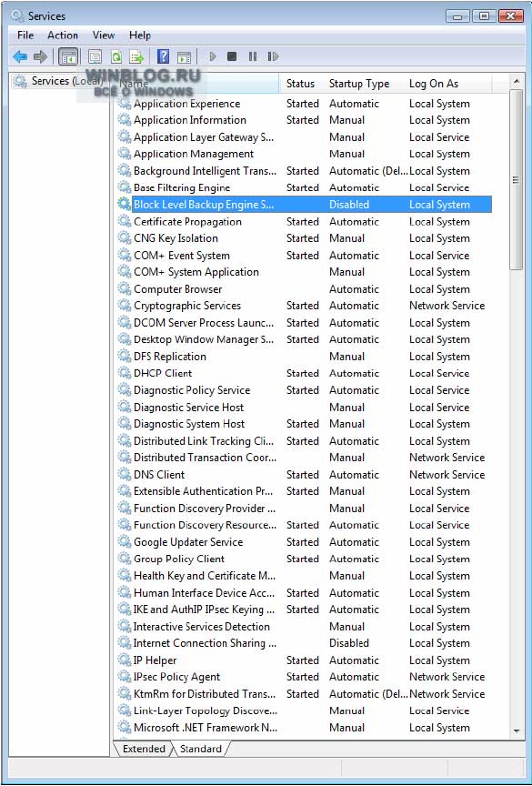The height and width of the screenshot is (786, 532).
Task: Sort by the Startup Type column header
Action: [359, 84]
